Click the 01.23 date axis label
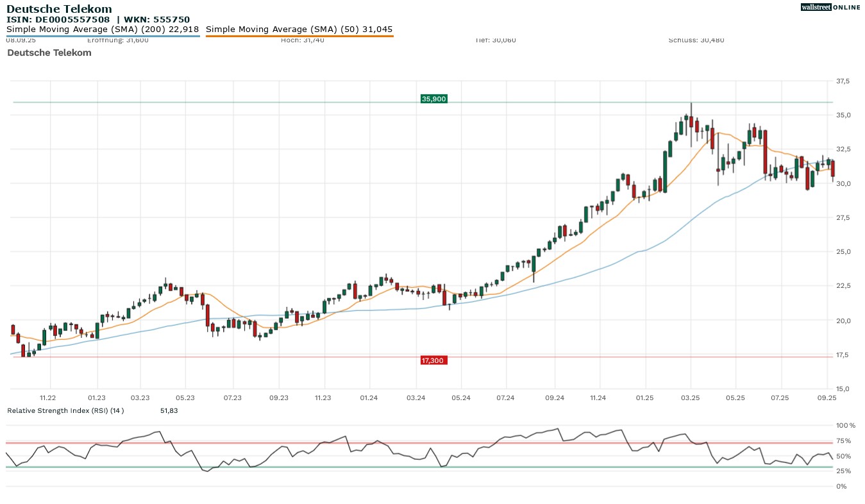The height and width of the screenshot is (504, 865). [x=97, y=398]
